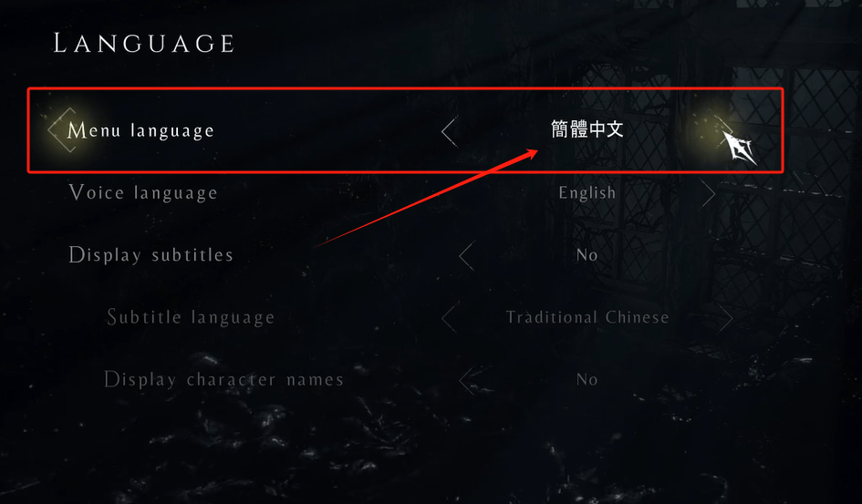Click the previous arrow for Subtitle language
The width and height of the screenshot is (862, 504).
(449, 317)
